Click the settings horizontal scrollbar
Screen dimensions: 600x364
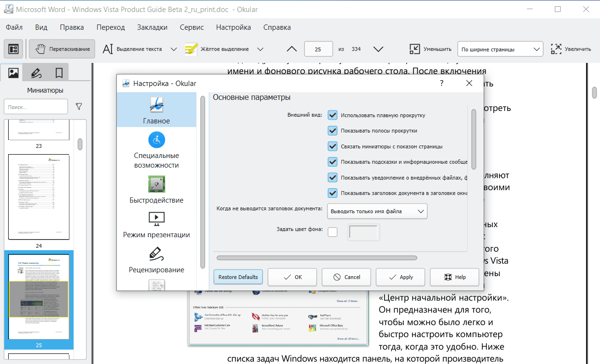pos(317,258)
